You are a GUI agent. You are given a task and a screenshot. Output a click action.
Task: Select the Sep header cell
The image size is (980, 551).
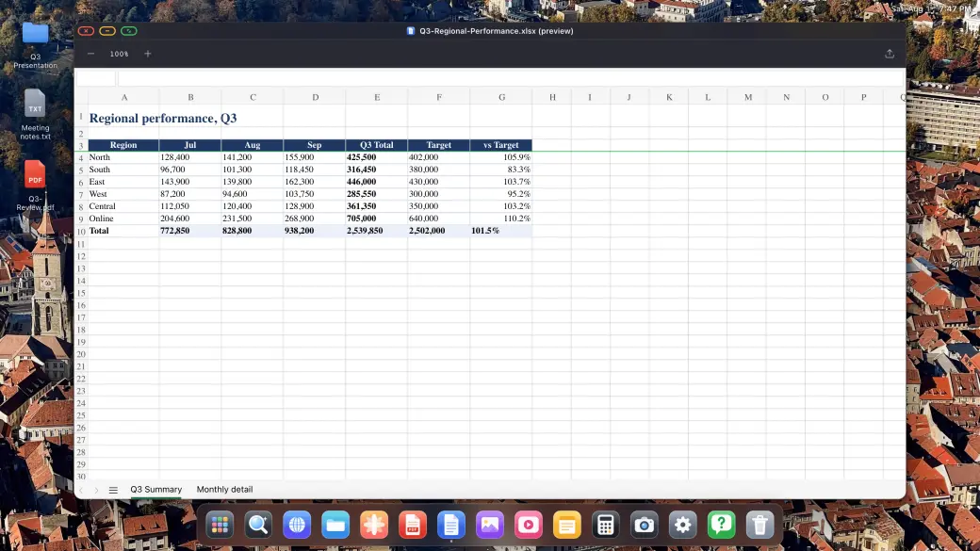coord(315,145)
